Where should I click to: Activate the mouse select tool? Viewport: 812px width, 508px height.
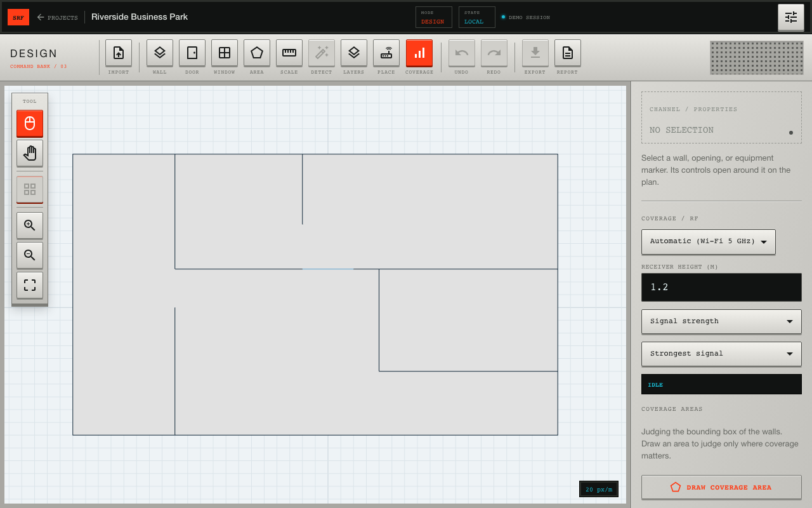click(30, 123)
